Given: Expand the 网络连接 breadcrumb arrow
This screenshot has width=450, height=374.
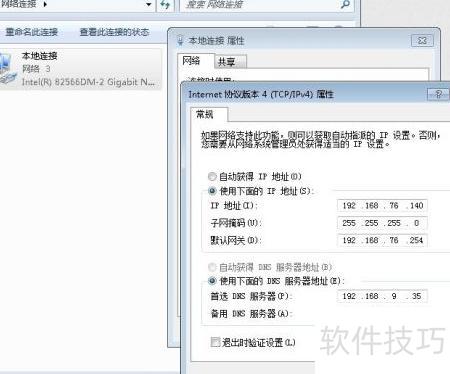Looking at the screenshot, I should click(45, 5).
